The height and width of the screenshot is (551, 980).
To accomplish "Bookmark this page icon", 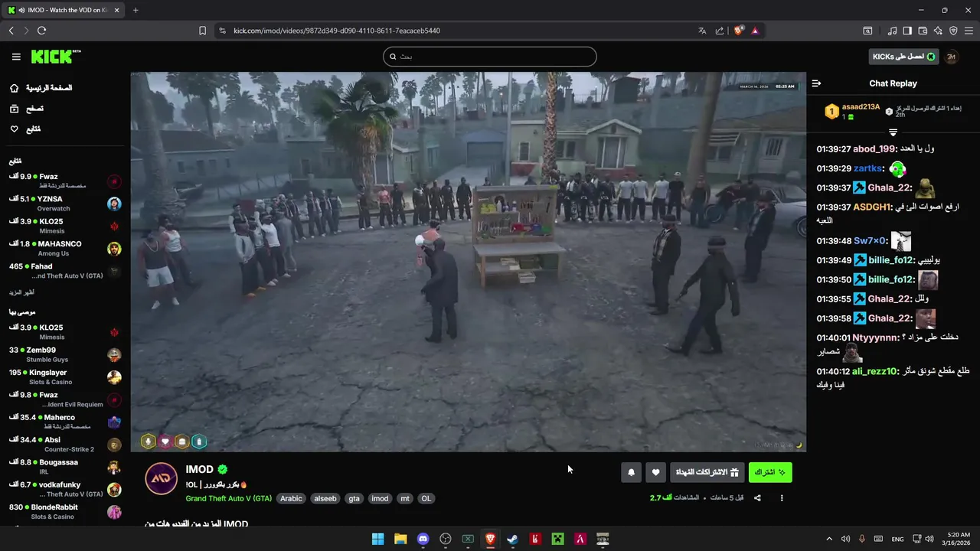I will coord(202,31).
